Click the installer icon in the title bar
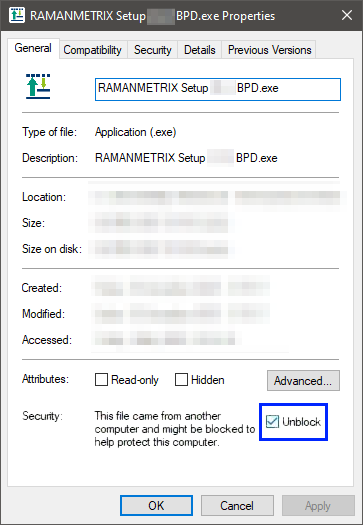 [16, 15]
